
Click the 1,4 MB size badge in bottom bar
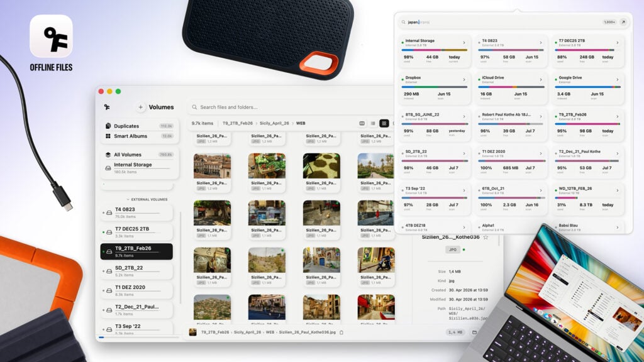click(455, 332)
